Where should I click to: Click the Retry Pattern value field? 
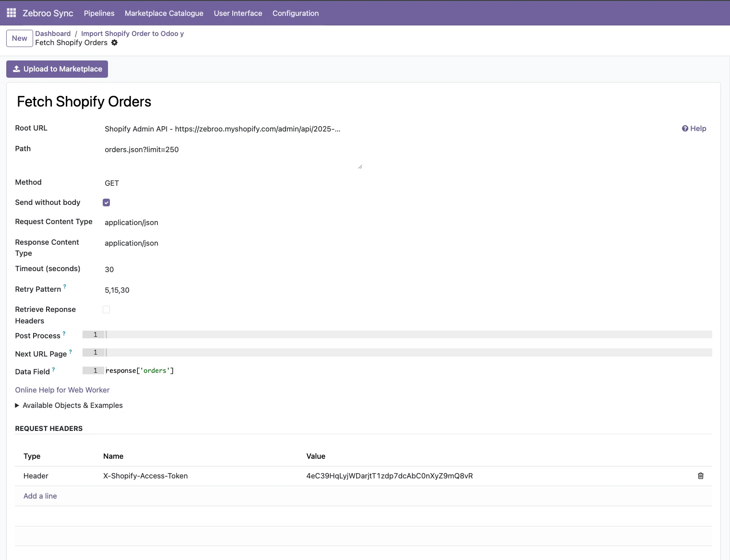click(x=233, y=290)
